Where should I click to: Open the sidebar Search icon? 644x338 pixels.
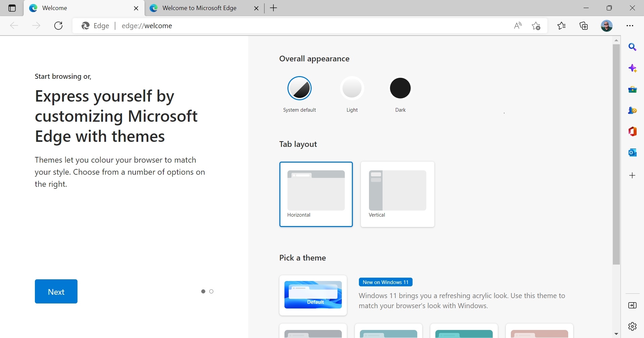(632, 47)
